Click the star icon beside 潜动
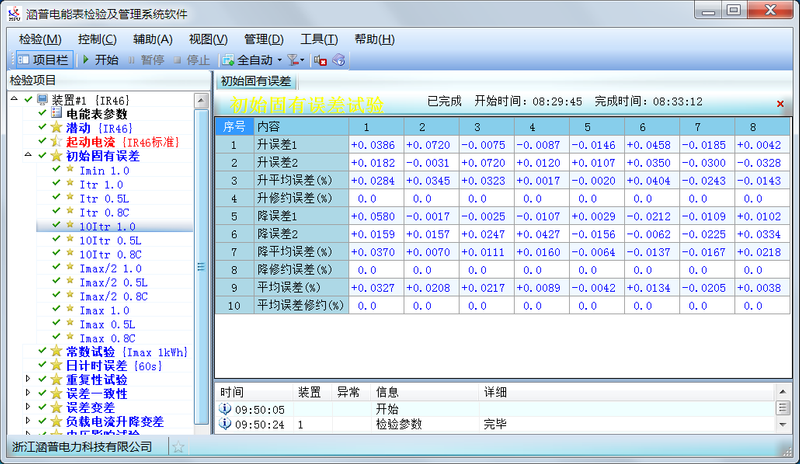 [x=56, y=128]
